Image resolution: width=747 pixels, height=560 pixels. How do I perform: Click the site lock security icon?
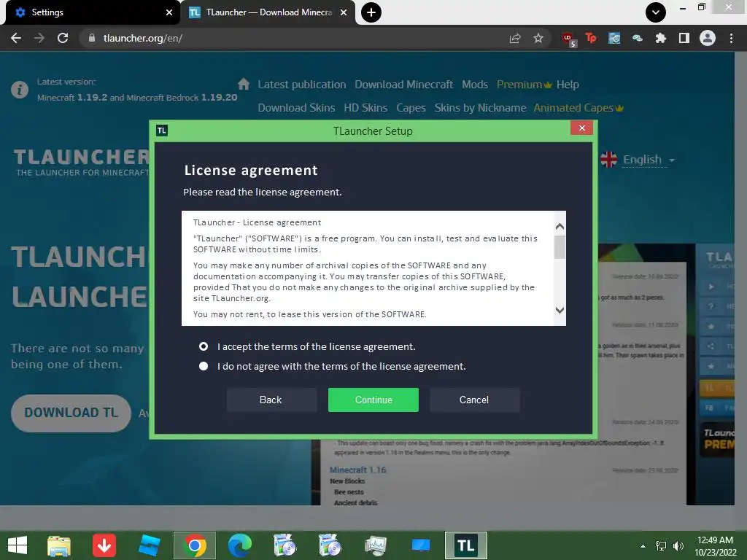[x=92, y=38]
